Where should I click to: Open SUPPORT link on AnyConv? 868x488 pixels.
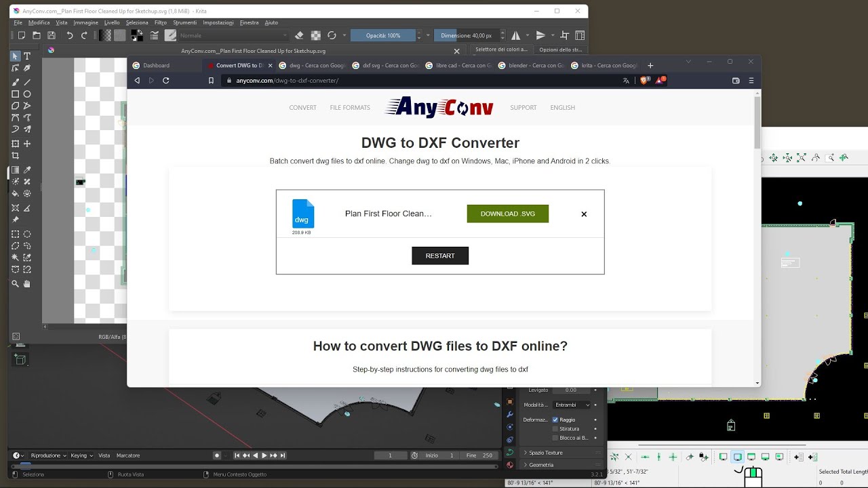[524, 108]
